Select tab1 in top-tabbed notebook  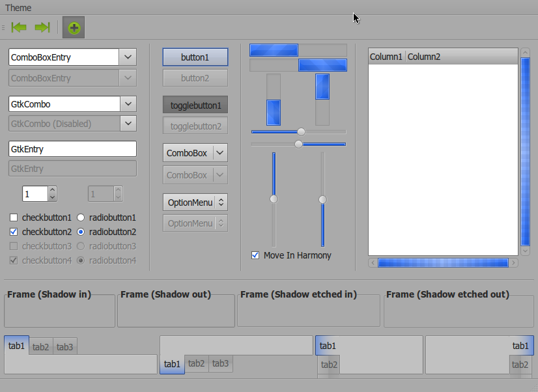click(16, 345)
